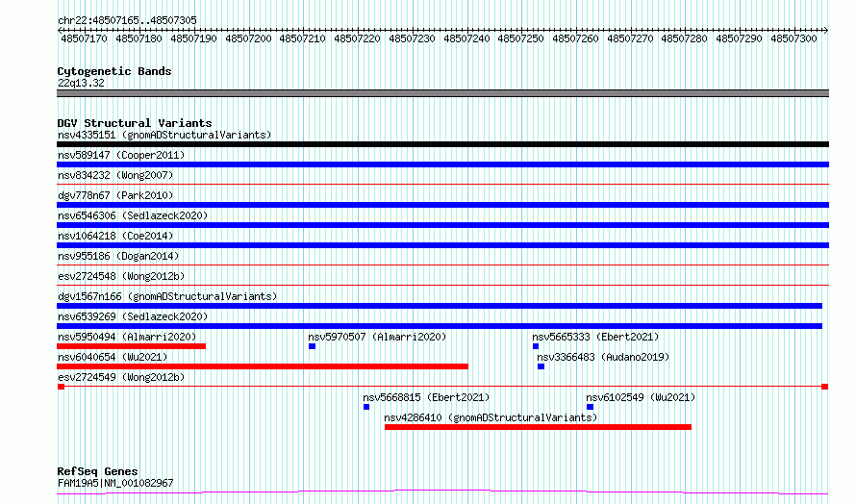Click ruler coordinate 48507210
Viewport: 856px width, 504px height.
pos(302,38)
